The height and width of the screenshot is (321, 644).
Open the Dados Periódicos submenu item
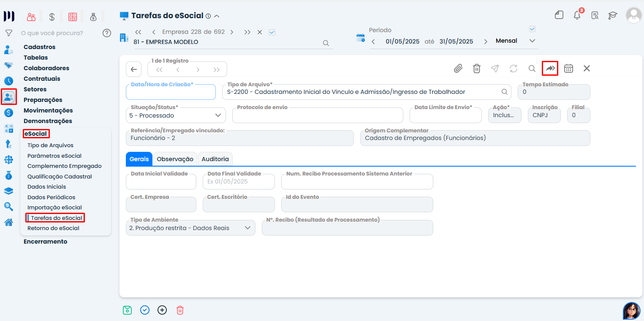[x=52, y=197]
